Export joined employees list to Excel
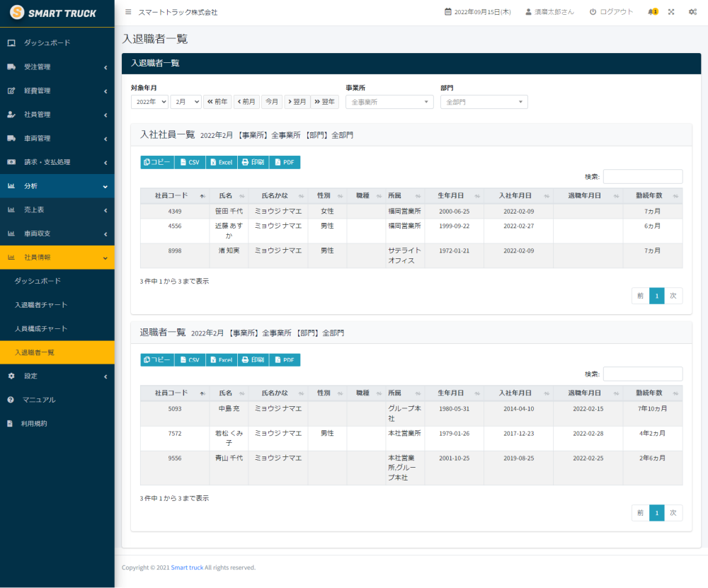708x588 pixels. click(x=221, y=162)
